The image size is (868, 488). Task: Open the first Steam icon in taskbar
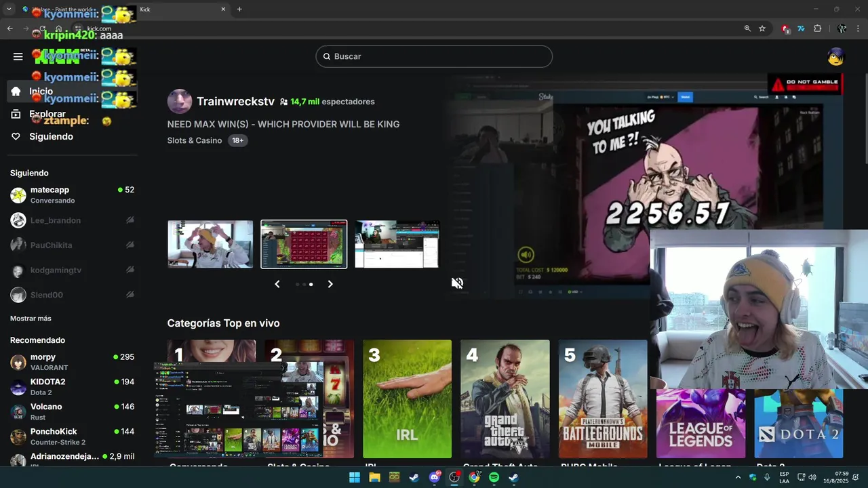coord(414,477)
